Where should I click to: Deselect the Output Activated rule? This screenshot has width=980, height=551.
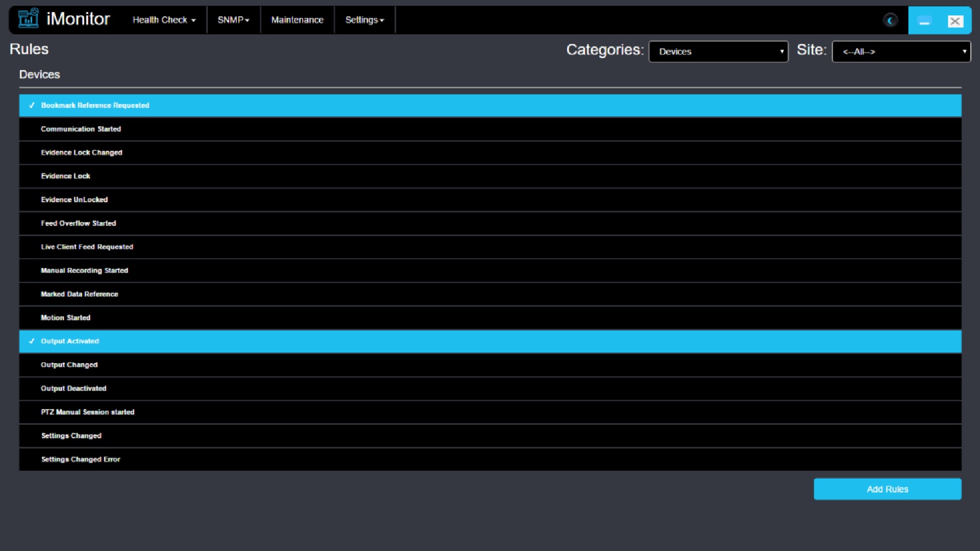[x=490, y=341]
